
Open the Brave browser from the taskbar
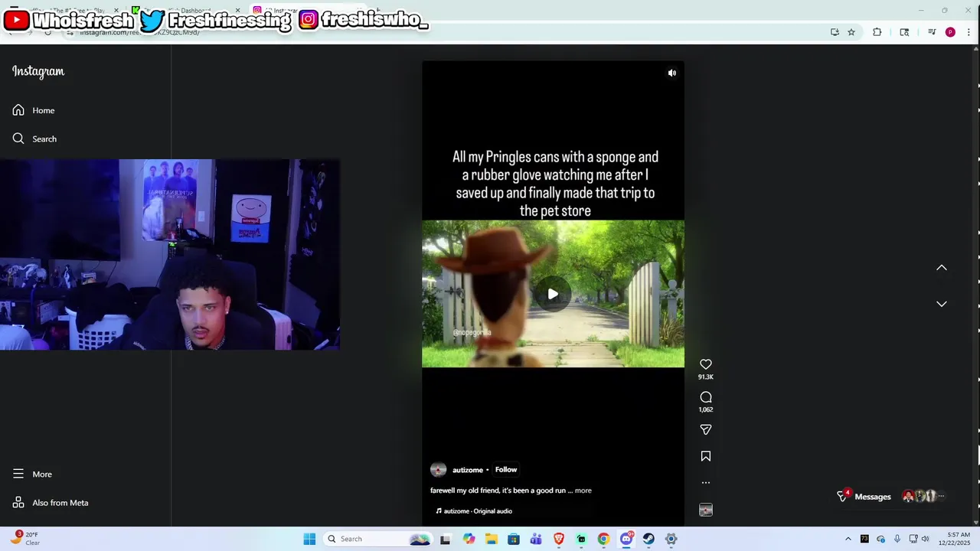559,539
